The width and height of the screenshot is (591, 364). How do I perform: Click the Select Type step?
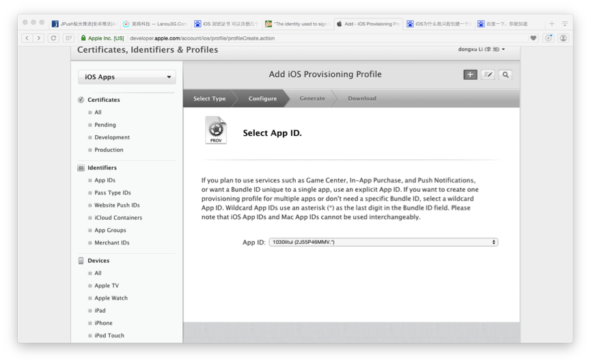210,98
